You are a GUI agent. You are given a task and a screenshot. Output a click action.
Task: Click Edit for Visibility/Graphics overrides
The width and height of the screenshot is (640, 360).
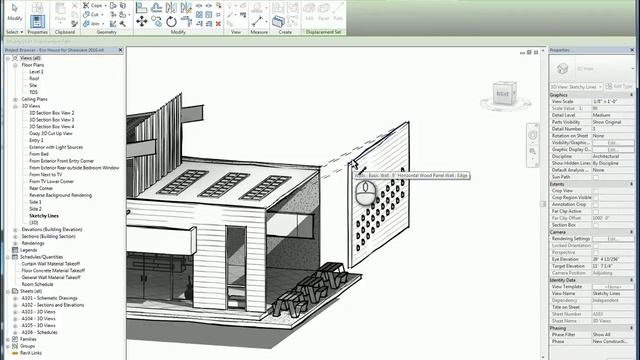point(613,143)
